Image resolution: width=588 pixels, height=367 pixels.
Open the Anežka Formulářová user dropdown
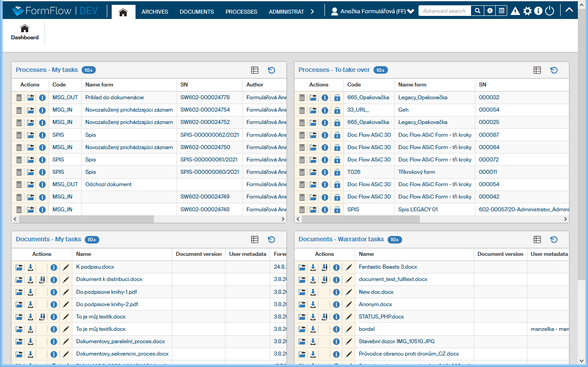(373, 11)
